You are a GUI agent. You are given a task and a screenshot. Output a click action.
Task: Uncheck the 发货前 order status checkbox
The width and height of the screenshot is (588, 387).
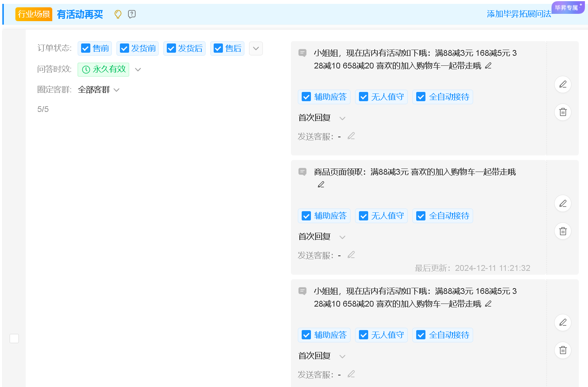click(x=124, y=48)
